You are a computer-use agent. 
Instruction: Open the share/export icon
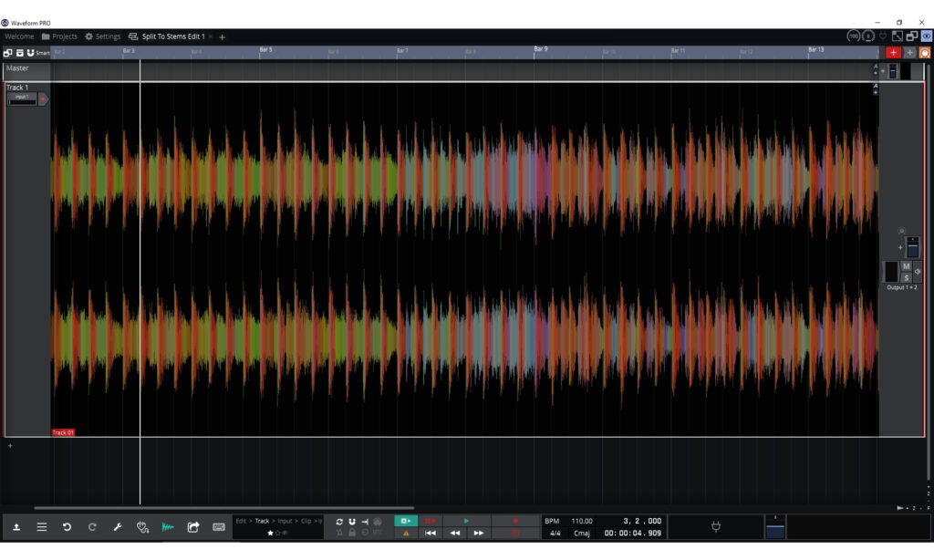(193, 527)
